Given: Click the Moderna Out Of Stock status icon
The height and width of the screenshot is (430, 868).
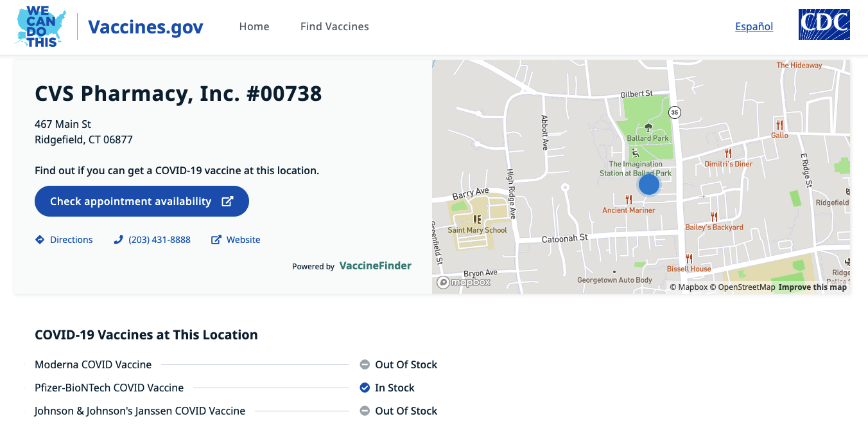Looking at the screenshot, I should click(x=365, y=364).
